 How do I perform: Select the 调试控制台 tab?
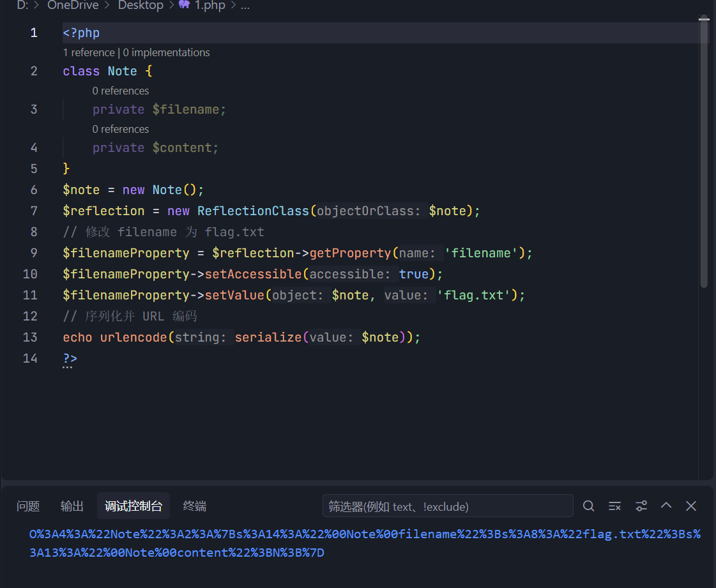133,506
